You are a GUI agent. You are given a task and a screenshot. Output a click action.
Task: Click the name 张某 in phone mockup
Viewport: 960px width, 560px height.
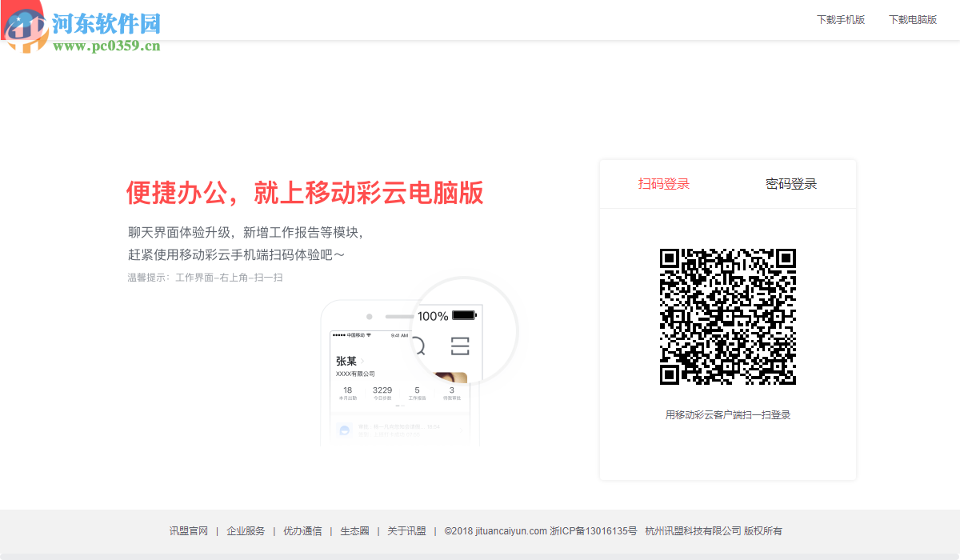coord(346,361)
